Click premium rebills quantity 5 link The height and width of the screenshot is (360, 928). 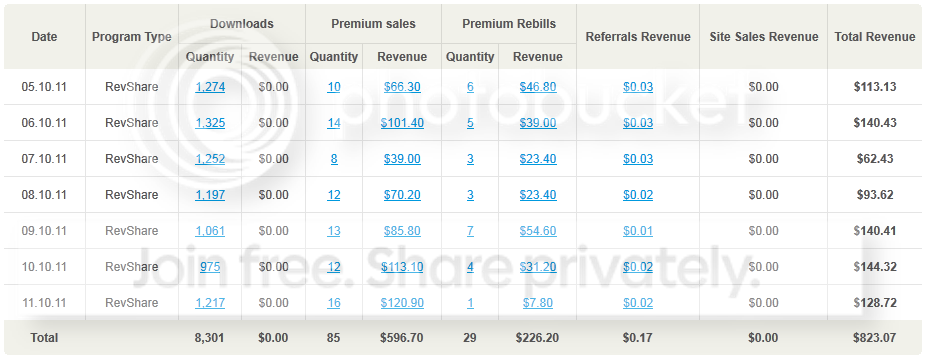click(x=470, y=123)
